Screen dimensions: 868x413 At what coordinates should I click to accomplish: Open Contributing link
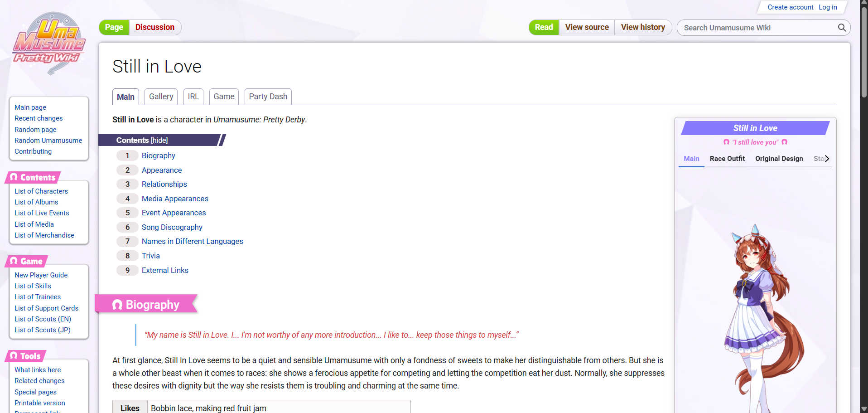(x=33, y=151)
